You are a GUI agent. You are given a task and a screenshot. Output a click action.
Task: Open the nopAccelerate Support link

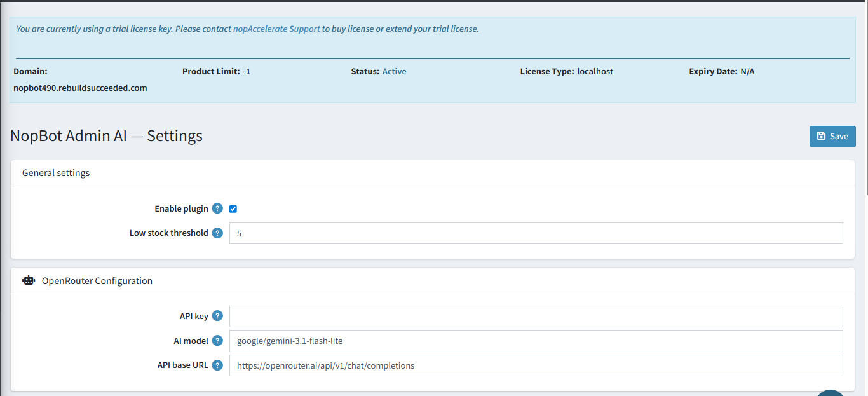tap(276, 29)
